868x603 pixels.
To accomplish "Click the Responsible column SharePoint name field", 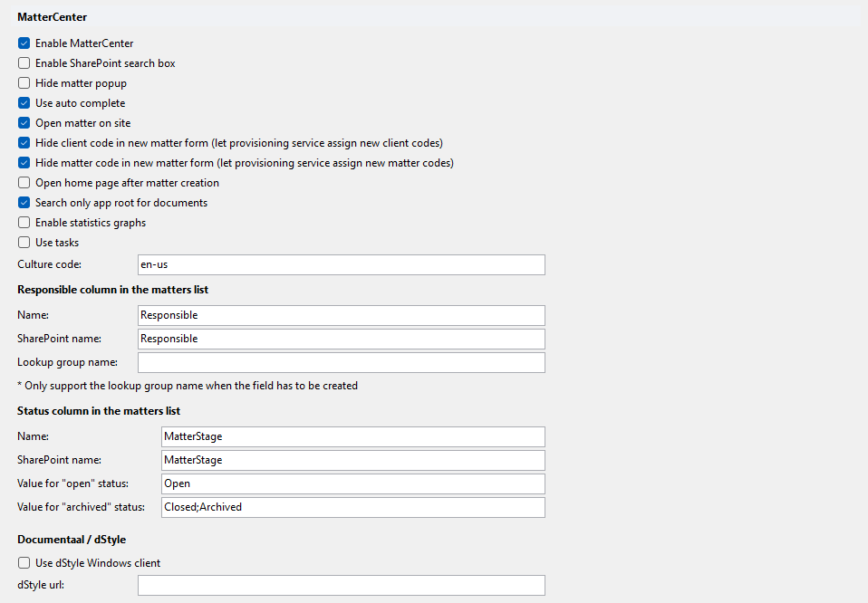I will pos(341,339).
